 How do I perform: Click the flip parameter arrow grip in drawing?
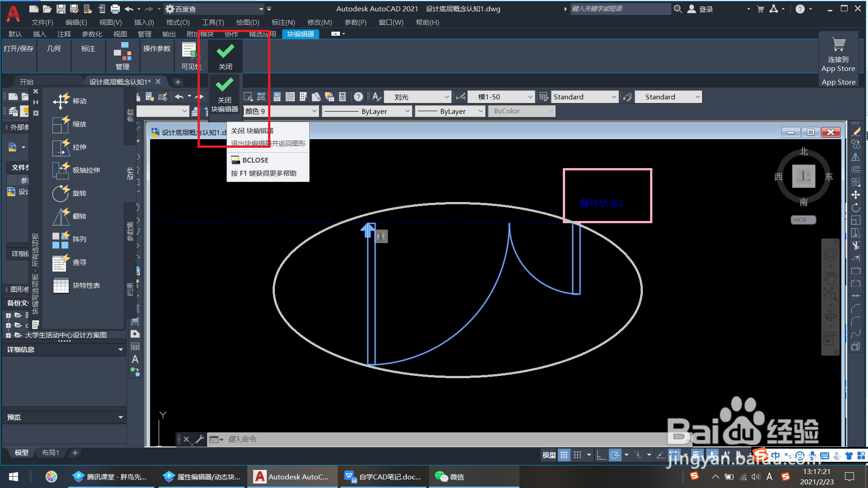pyautogui.click(x=368, y=230)
